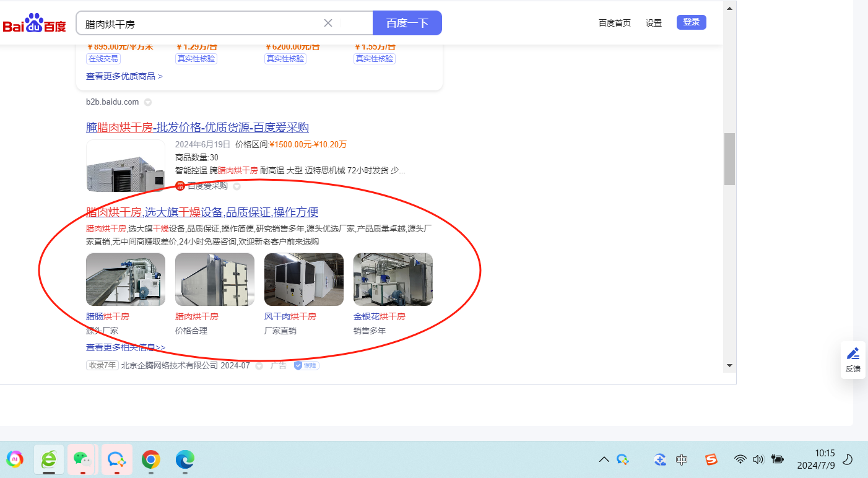Click the 价格合理 subtitle text
The image size is (868, 478).
(191, 331)
